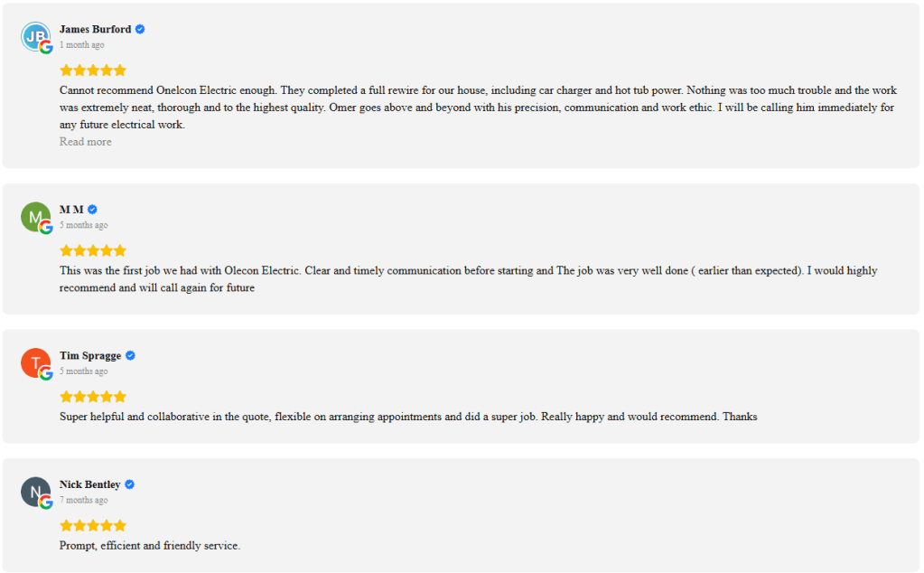The width and height of the screenshot is (924, 573).
Task: Click star rating on Nick Bentley's review
Action: [x=93, y=526]
